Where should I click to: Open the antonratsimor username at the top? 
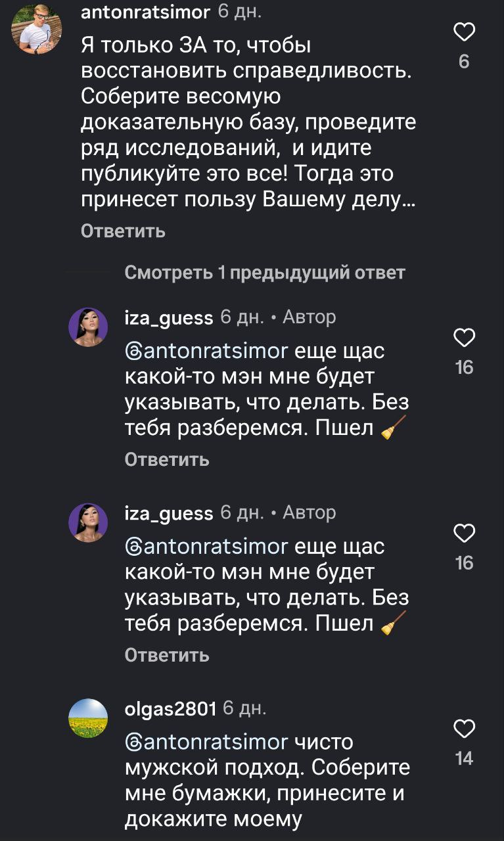pos(145,12)
